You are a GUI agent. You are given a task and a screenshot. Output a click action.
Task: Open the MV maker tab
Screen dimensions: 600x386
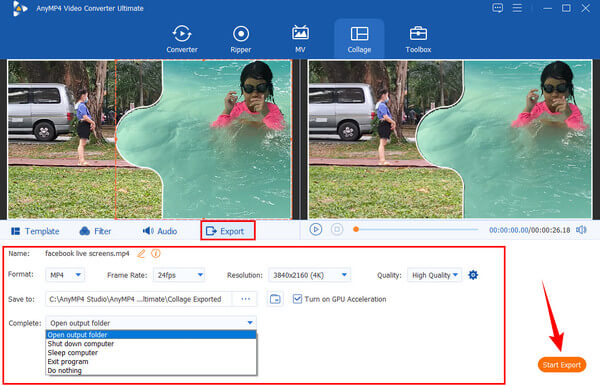point(300,39)
